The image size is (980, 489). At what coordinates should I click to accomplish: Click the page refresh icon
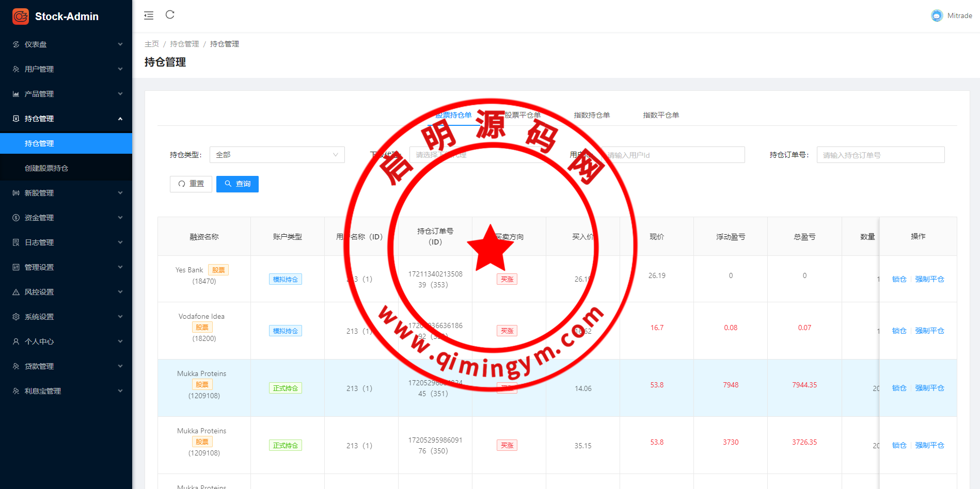coord(170,15)
